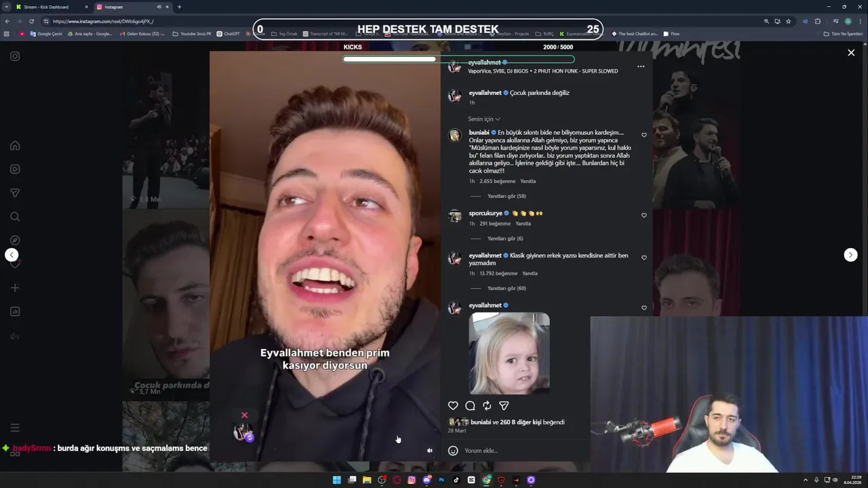Expand 'Yanıtları gör (60)' replies

507,289
